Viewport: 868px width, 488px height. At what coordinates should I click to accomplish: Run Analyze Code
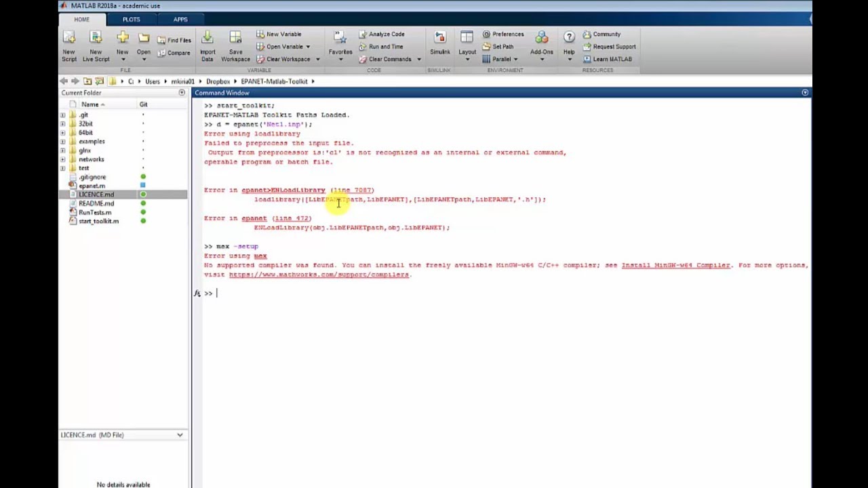381,34
